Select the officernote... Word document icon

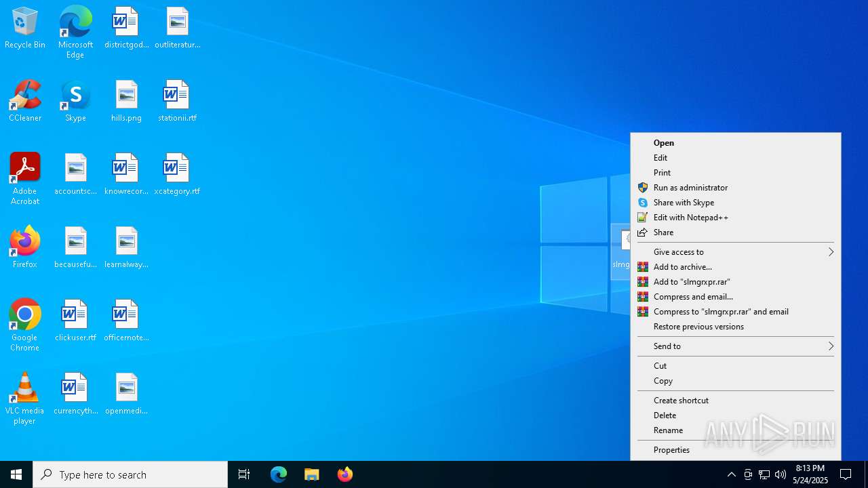tap(126, 321)
